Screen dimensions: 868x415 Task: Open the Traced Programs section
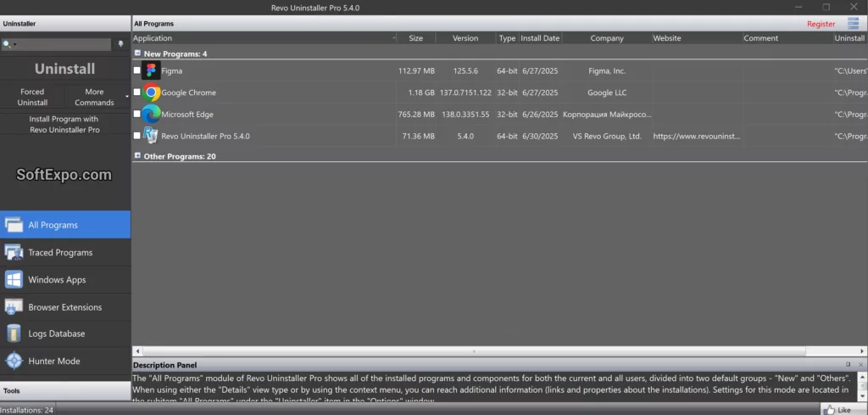(65, 253)
